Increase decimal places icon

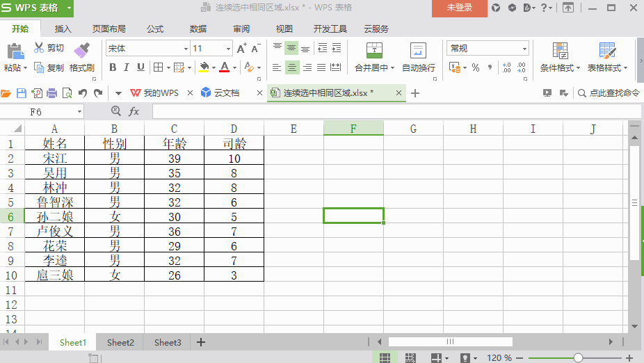[507, 67]
